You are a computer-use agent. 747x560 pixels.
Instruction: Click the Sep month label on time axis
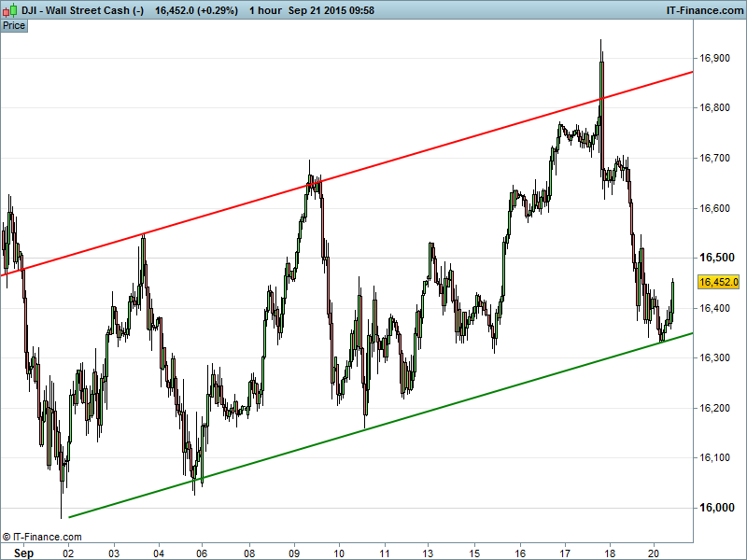(24, 553)
